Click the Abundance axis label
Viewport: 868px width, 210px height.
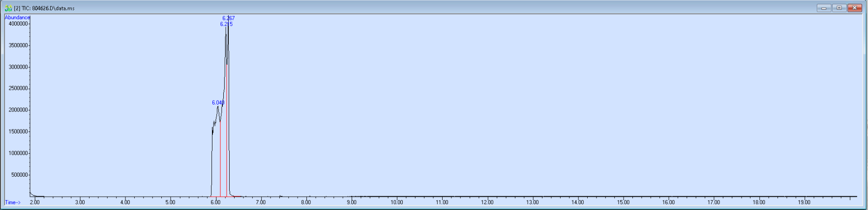[17, 17]
